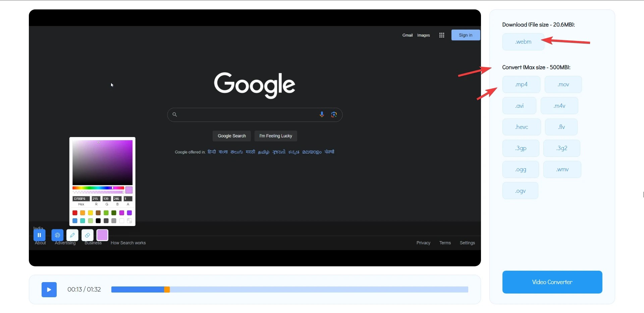
Task: Click the search magnifier icon in the search bar
Action: point(175,115)
